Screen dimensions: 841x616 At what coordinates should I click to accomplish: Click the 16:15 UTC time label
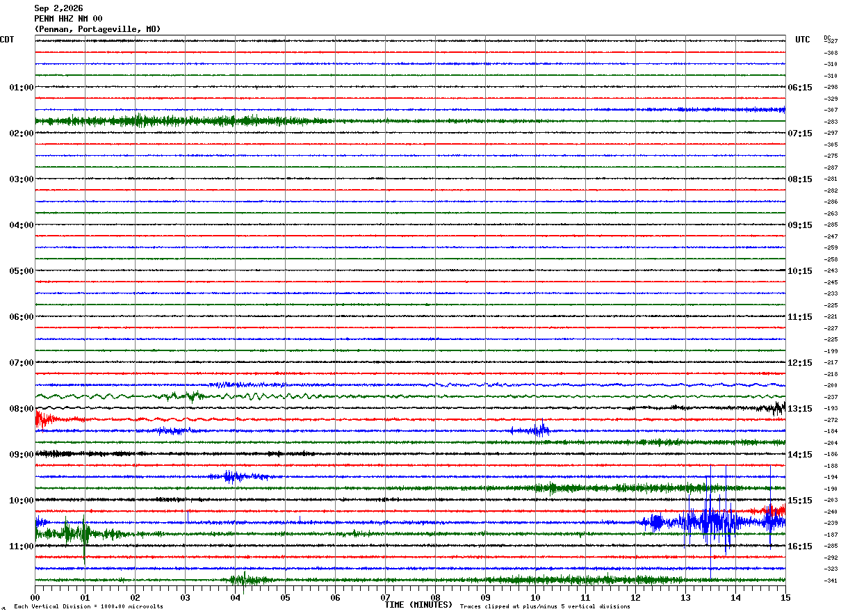(x=800, y=546)
